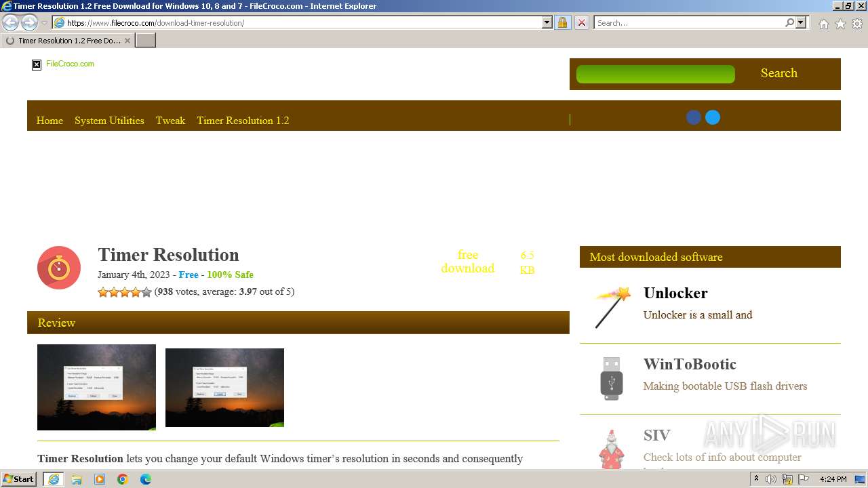This screenshot has height=488, width=868.
Task: Launch Windows Media Player from taskbar
Action: (x=100, y=479)
